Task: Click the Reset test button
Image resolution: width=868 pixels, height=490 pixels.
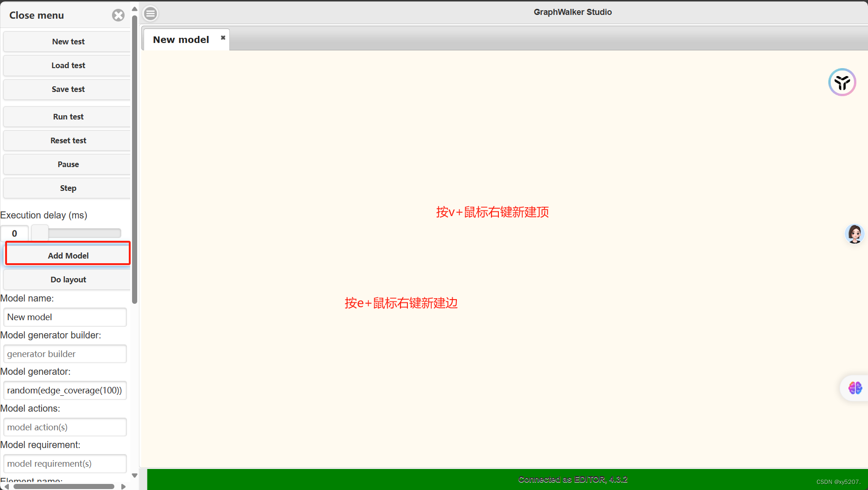Action: coord(67,140)
